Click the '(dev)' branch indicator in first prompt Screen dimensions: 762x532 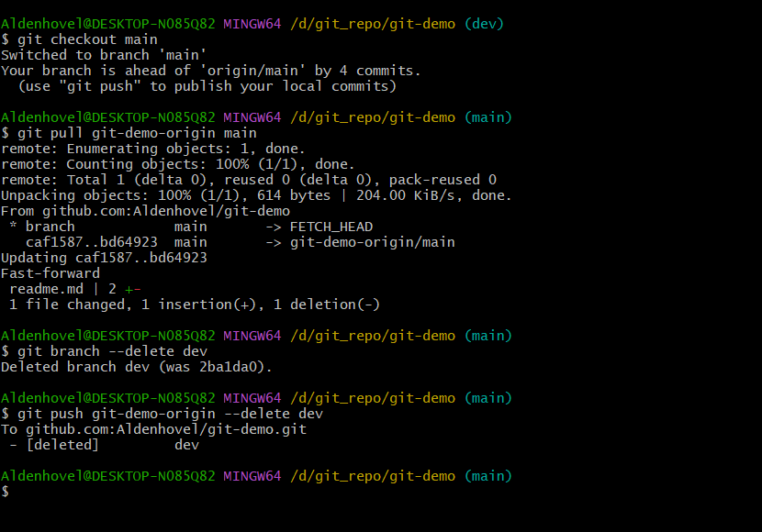484,24
